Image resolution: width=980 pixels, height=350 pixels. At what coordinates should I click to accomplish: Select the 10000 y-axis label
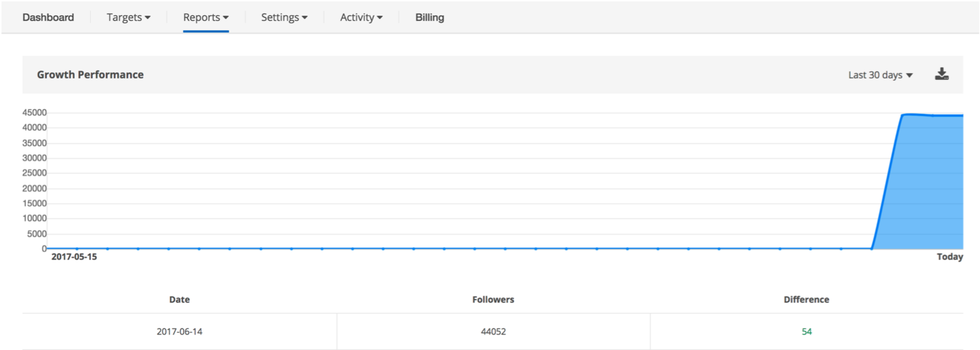[34, 218]
